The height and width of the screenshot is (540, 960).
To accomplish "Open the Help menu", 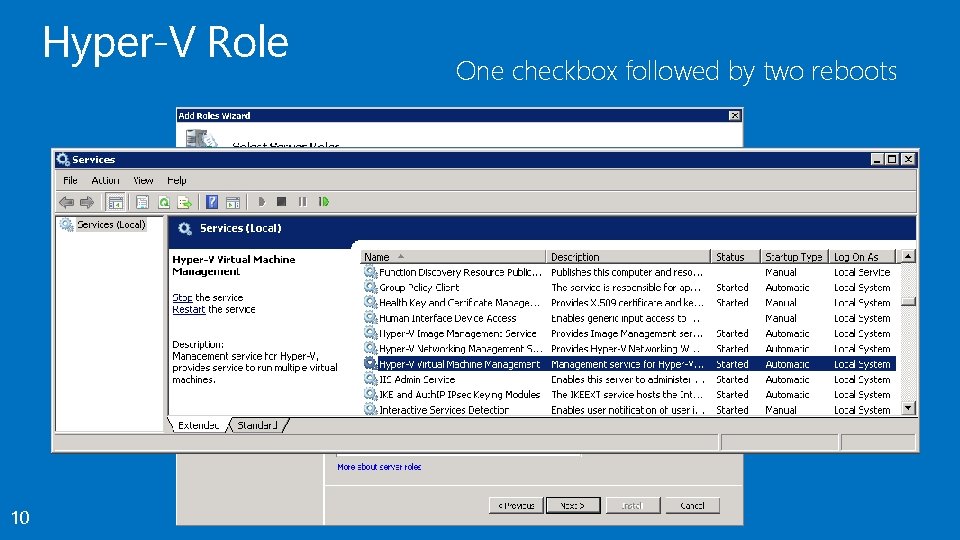I will pyautogui.click(x=177, y=181).
